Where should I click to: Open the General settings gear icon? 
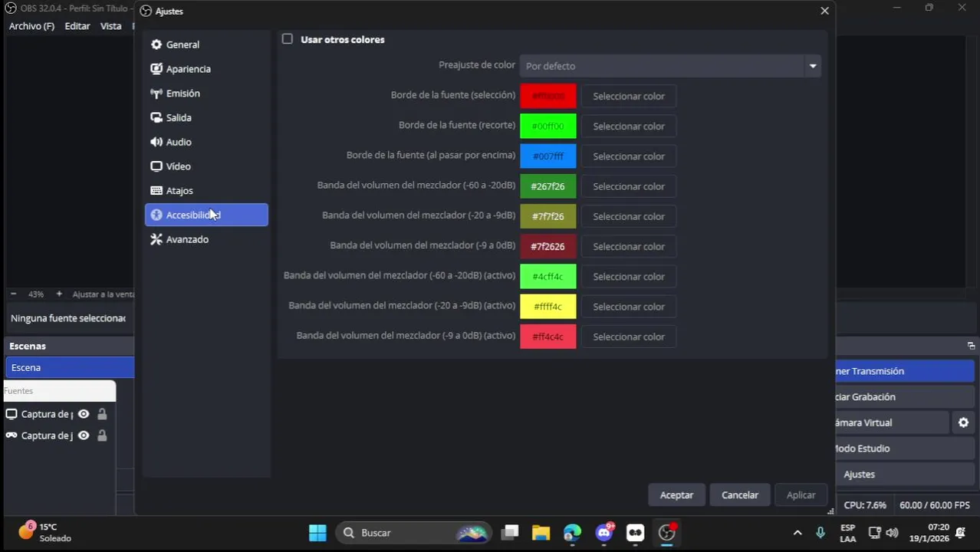coord(156,44)
